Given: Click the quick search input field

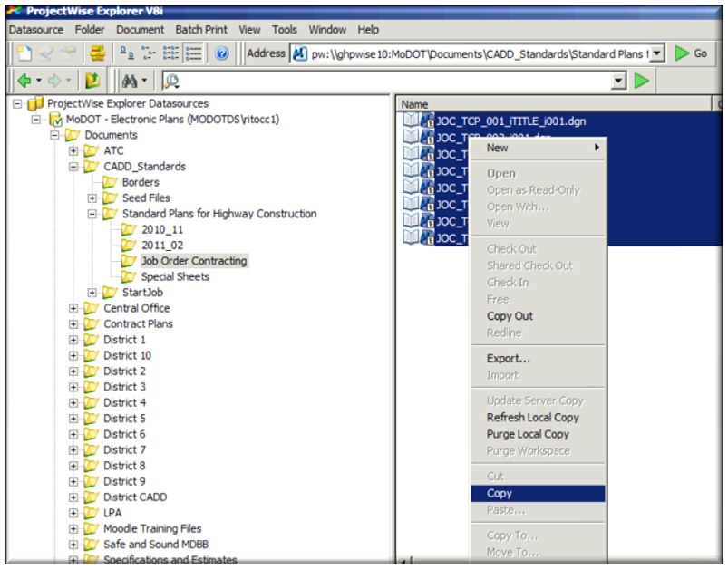Looking at the screenshot, I should click(x=395, y=81).
